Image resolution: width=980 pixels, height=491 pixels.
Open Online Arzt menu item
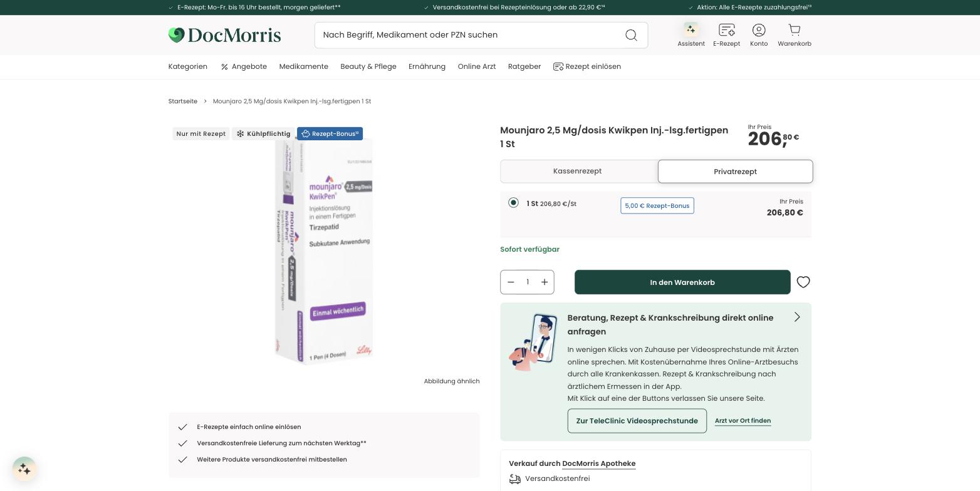[x=477, y=66]
